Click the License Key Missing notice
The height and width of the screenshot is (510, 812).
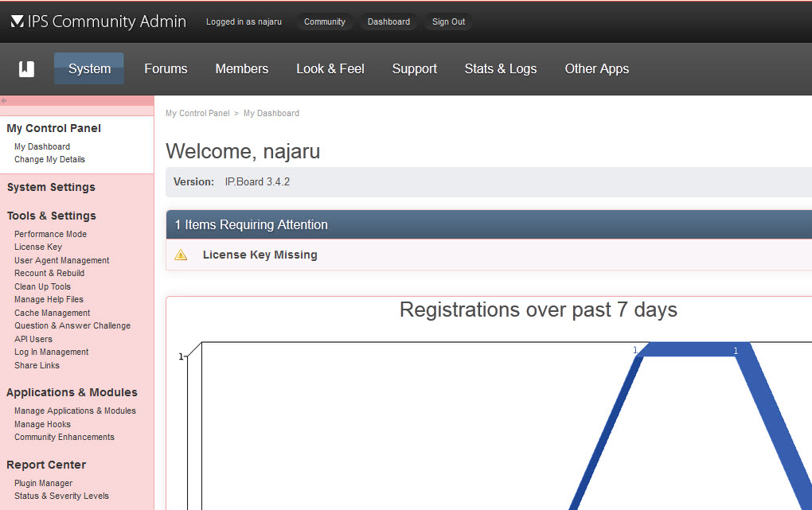point(260,255)
